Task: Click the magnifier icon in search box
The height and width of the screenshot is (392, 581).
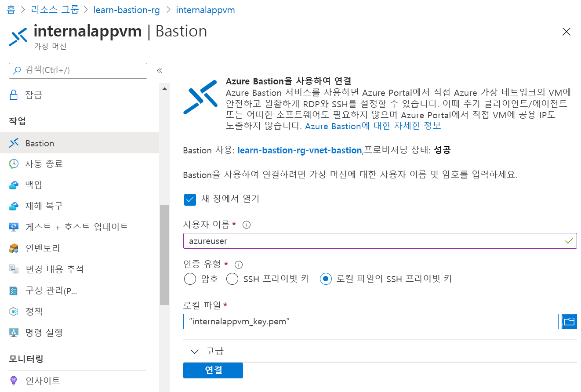Action: point(17,70)
